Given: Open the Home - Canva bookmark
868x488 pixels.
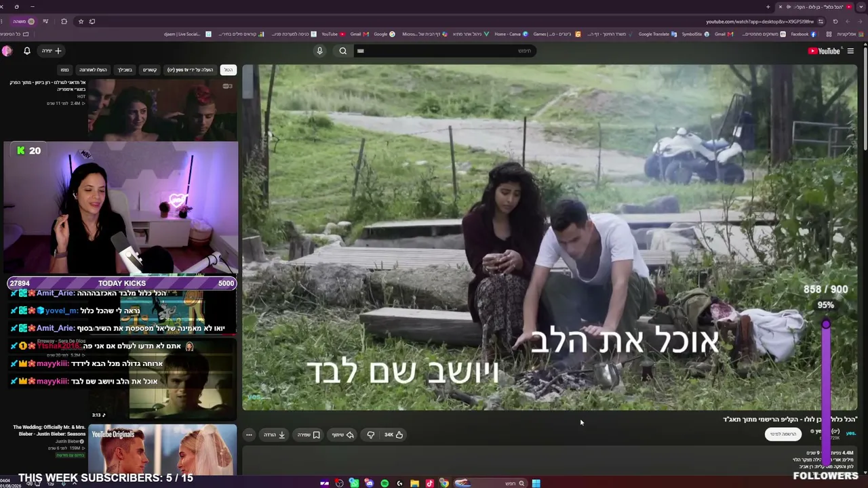Looking at the screenshot, I should click(x=511, y=34).
